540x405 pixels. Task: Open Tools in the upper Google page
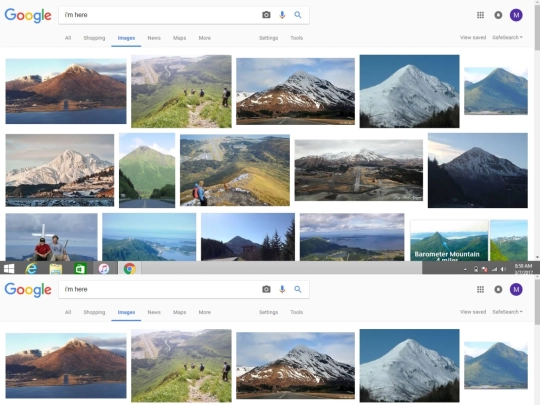(296, 38)
